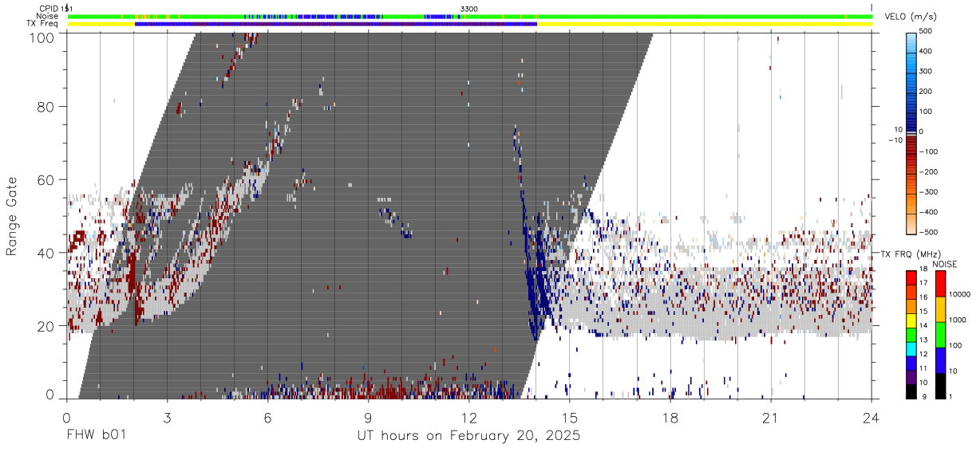
Task: Click the red TX FRQ legend segment
Action: tap(911, 276)
